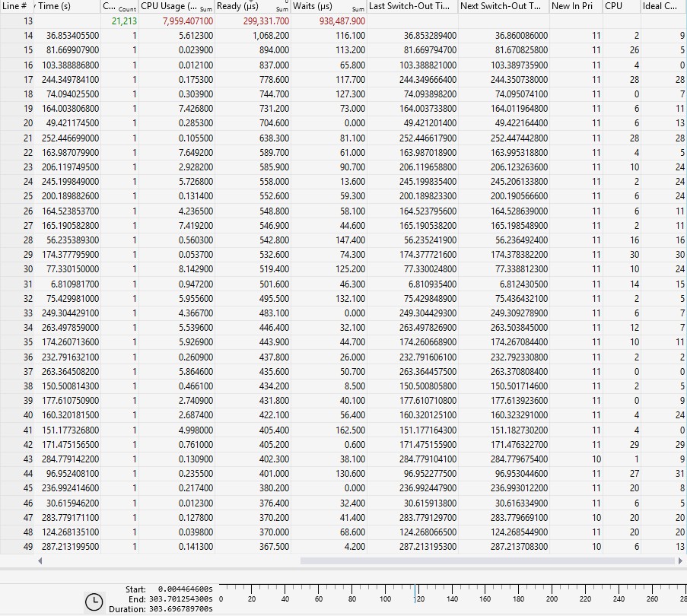Select CPU Usage value 5.926900
This screenshot has width=687, height=616.
pyautogui.click(x=196, y=342)
